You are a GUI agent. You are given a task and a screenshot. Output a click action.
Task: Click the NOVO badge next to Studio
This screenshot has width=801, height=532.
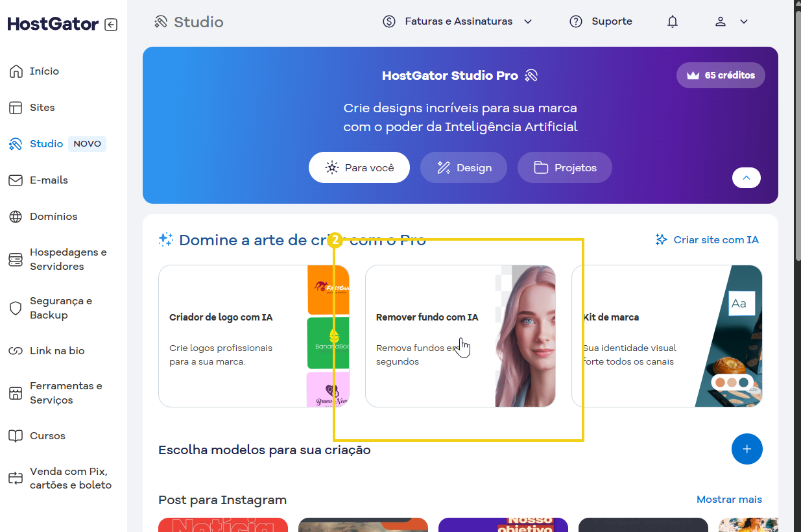87,144
